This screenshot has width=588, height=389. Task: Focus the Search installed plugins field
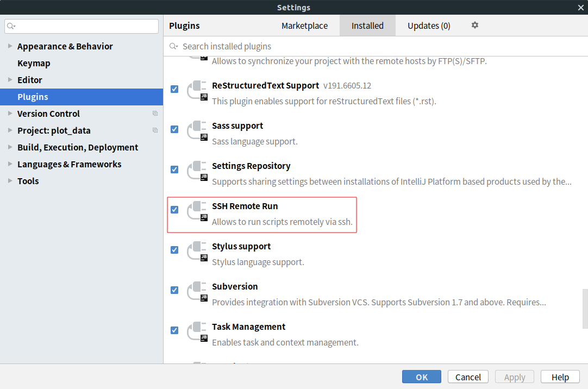(376, 47)
